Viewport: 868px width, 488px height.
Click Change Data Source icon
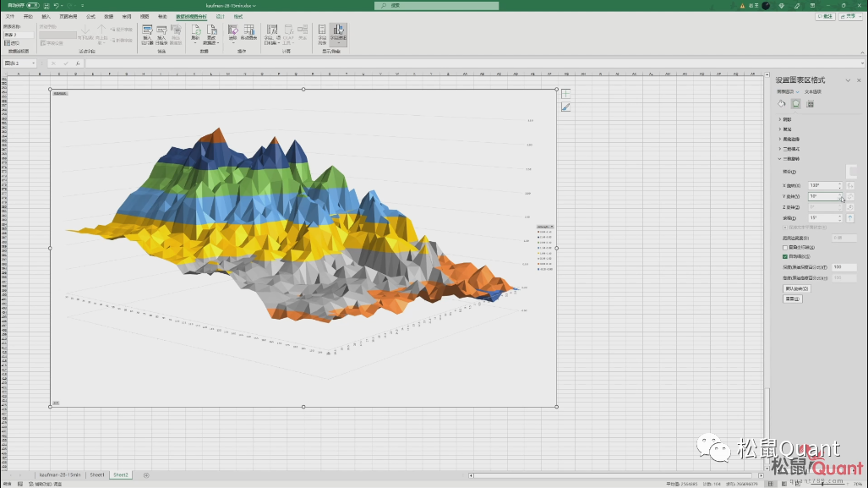211,35
